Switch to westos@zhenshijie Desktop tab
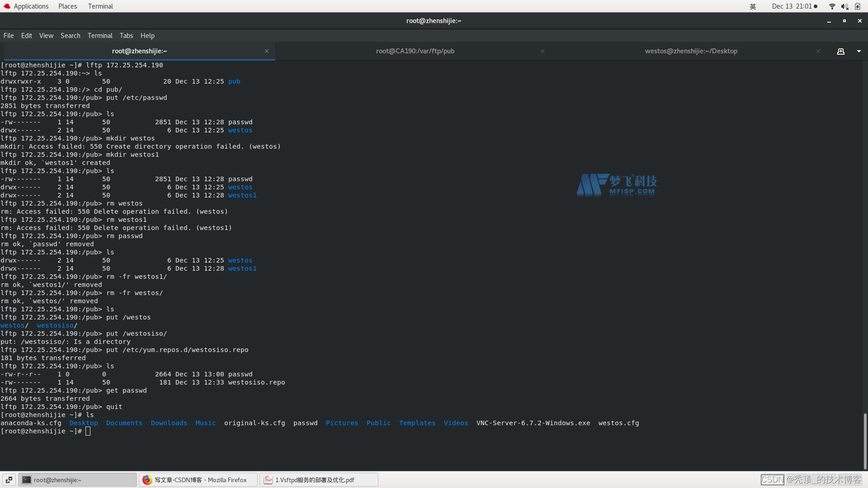This screenshot has height=488, width=868. click(690, 51)
